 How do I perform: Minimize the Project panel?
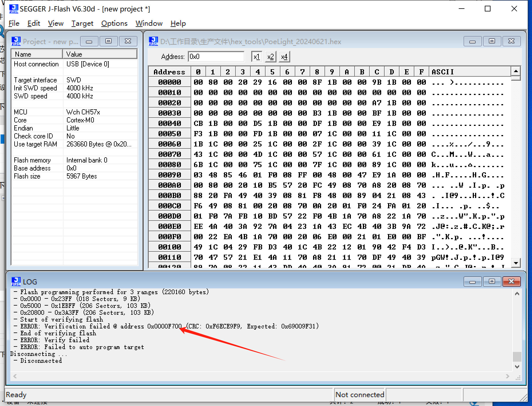89,41
